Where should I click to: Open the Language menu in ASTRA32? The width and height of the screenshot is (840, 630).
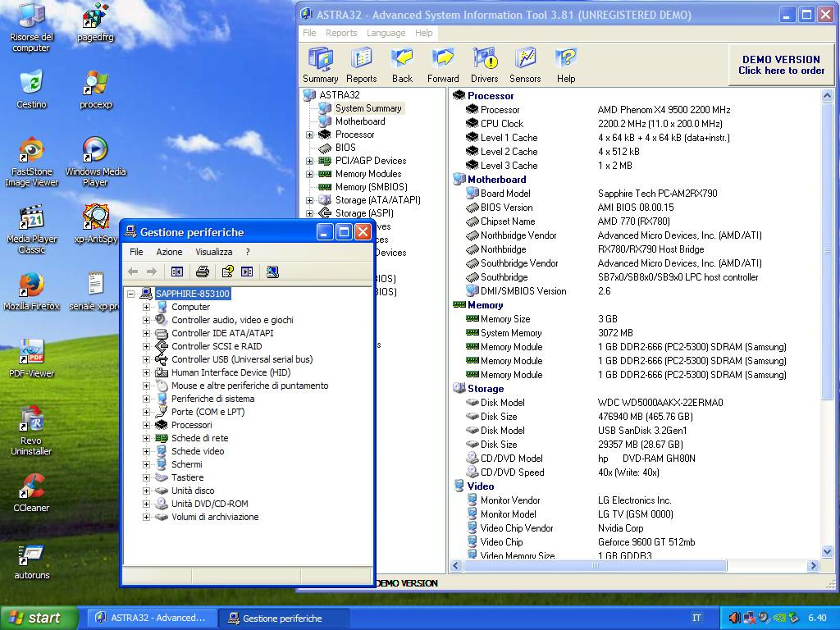(386, 33)
